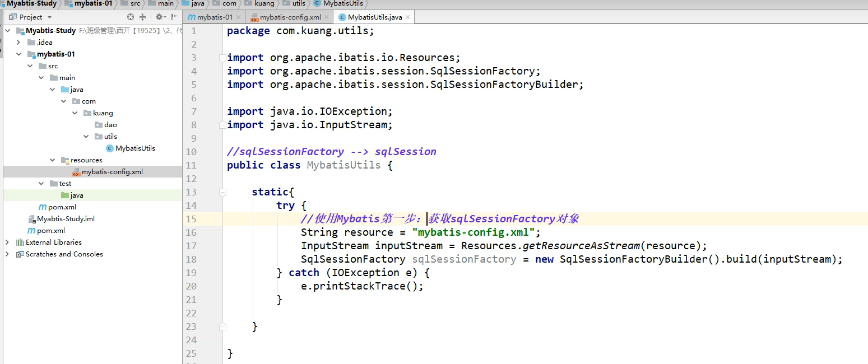The height and width of the screenshot is (364, 868).
Task: Select the MybatisUtils.java editor tab
Action: pos(375,17)
